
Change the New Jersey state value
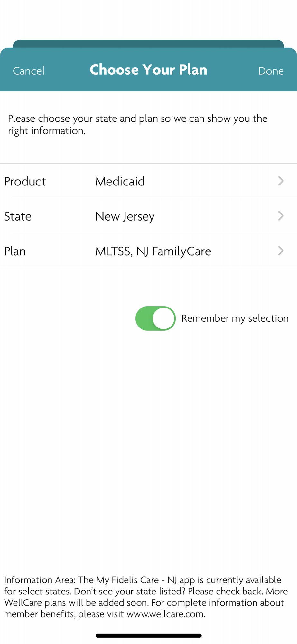125,216
